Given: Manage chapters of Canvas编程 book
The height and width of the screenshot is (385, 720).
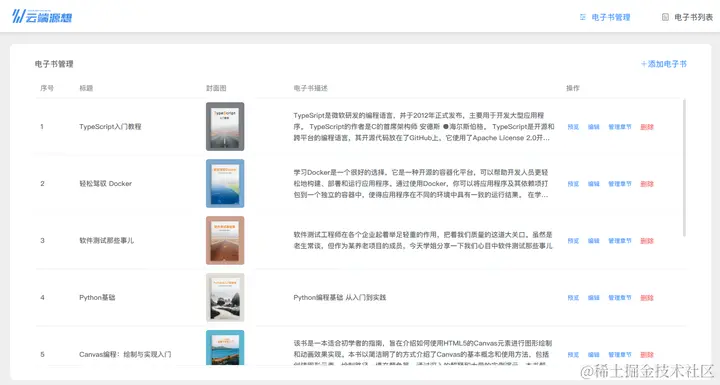Looking at the screenshot, I should click(620, 355).
